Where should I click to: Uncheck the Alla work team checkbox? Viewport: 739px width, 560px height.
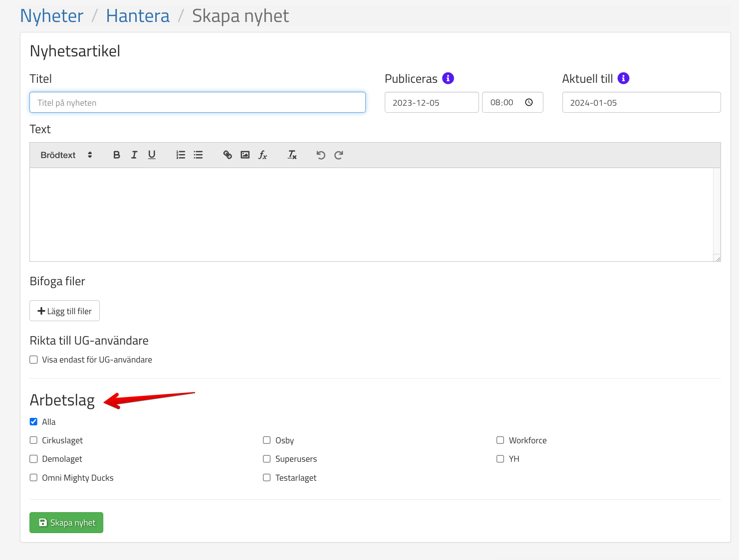(33, 422)
